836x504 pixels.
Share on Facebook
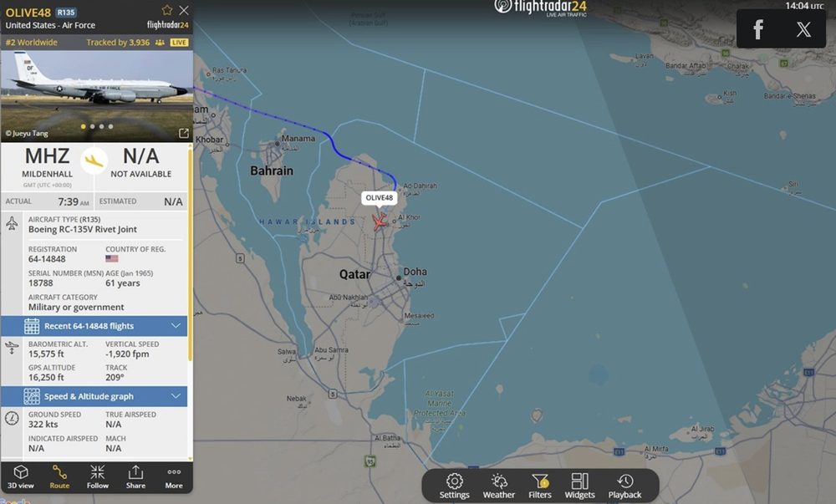pos(758,28)
